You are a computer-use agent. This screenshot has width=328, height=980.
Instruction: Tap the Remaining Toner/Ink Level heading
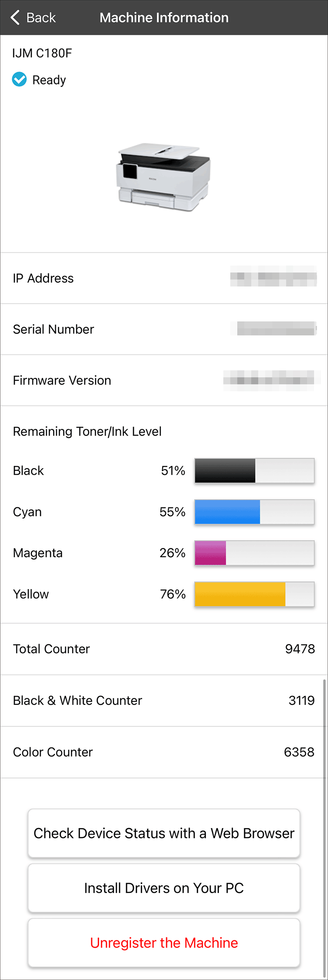pyautogui.click(x=87, y=431)
